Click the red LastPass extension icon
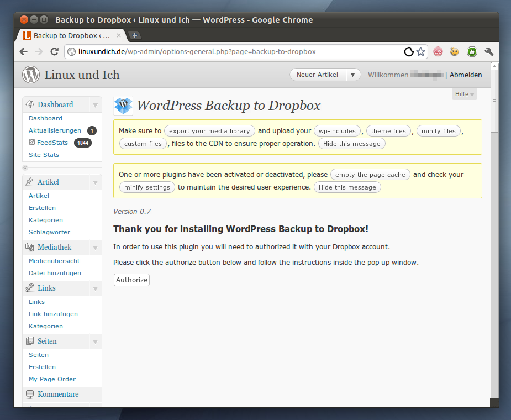 click(x=438, y=52)
